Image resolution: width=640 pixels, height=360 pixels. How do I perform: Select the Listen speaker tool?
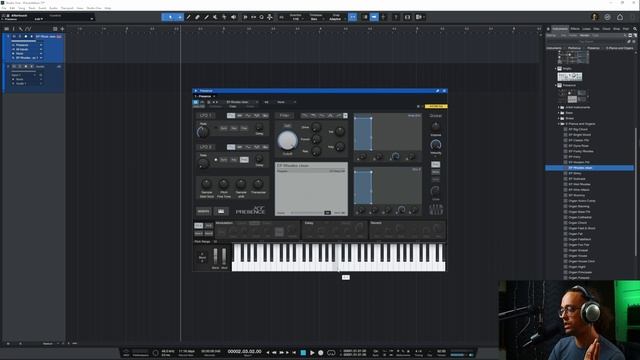point(233,17)
